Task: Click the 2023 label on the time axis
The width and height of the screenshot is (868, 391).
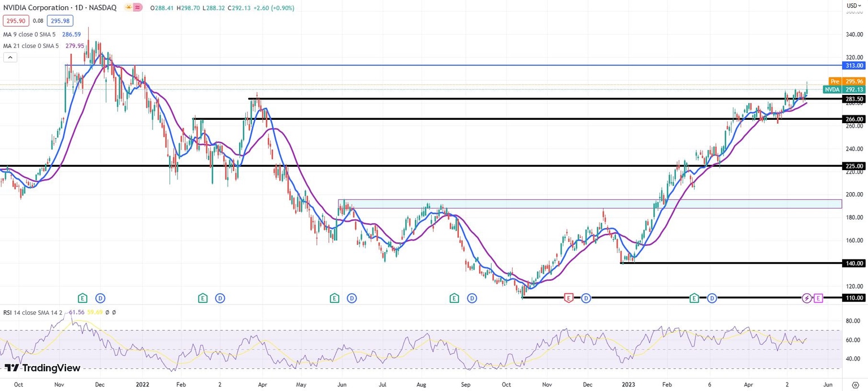Action: [x=628, y=384]
